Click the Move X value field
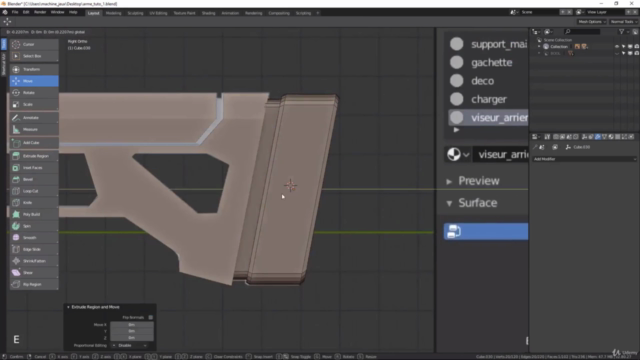The image size is (640, 360). pos(132,325)
